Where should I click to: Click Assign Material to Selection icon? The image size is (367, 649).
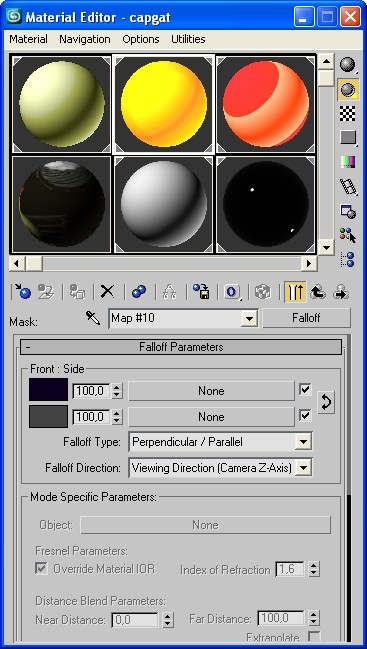click(77, 291)
